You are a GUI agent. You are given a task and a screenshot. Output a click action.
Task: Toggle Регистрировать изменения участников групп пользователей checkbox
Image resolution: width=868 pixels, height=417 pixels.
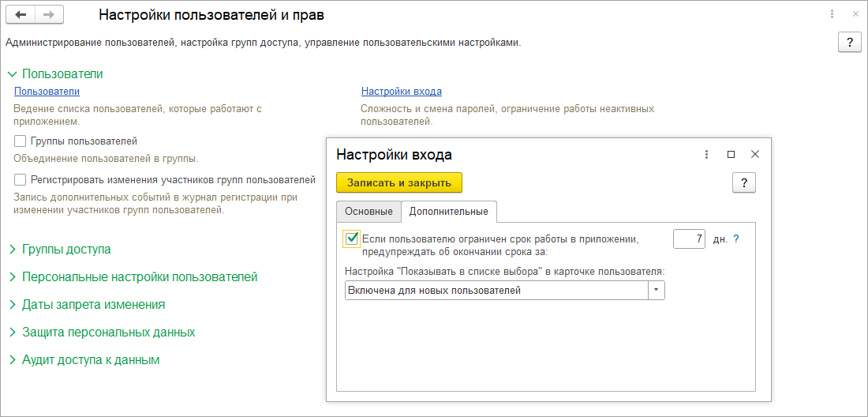[21, 180]
